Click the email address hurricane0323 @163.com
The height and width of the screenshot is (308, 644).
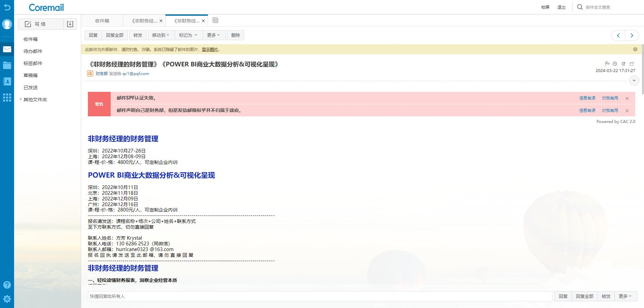[x=145, y=249]
